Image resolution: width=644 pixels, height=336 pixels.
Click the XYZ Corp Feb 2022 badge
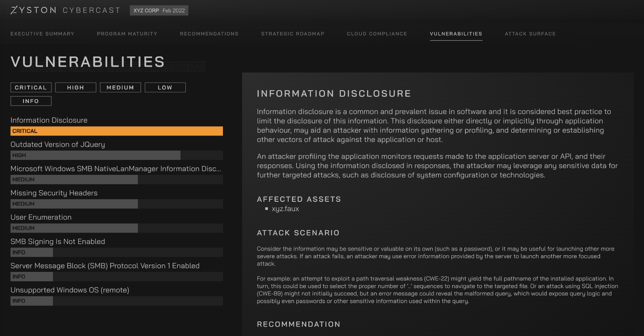[159, 11]
